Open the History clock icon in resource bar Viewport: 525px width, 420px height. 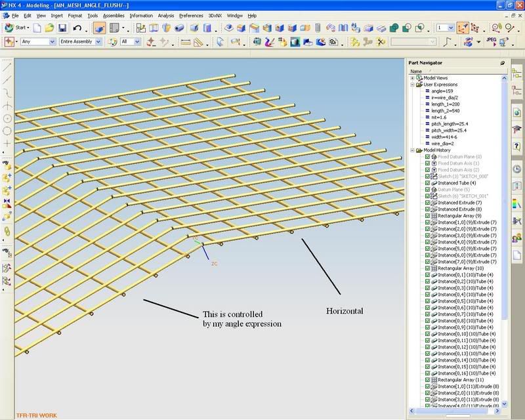pyautogui.click(x=517, y=169)
